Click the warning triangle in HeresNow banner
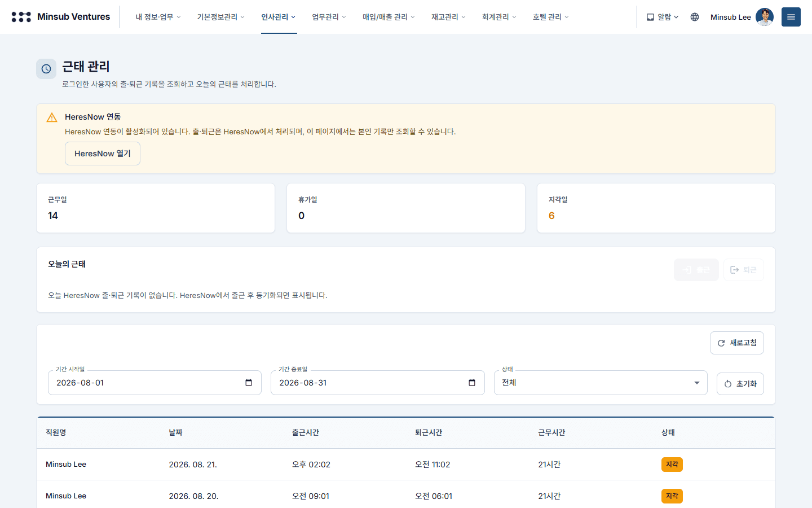This screenshot has height=508, width=812. [52, 117]
